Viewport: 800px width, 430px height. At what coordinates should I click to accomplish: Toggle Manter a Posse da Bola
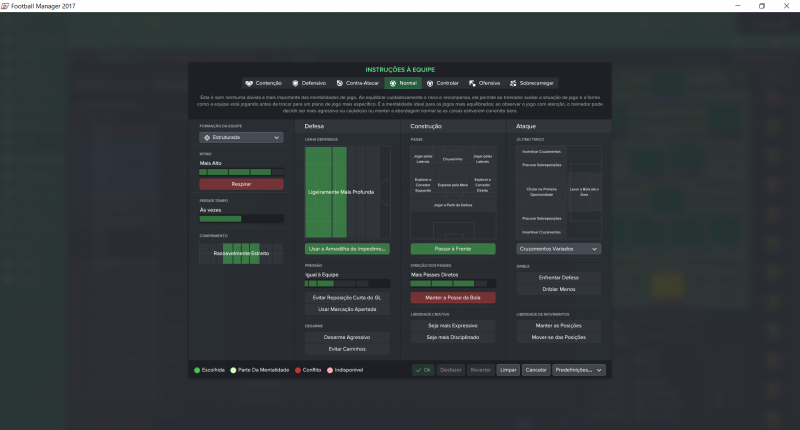(452, 298)
